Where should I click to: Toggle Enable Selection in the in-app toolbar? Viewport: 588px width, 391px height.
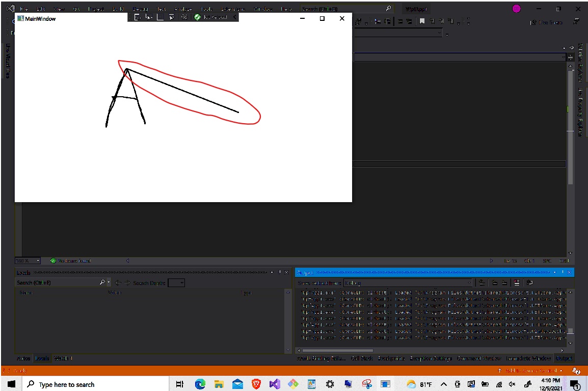(x=148, y=17)
